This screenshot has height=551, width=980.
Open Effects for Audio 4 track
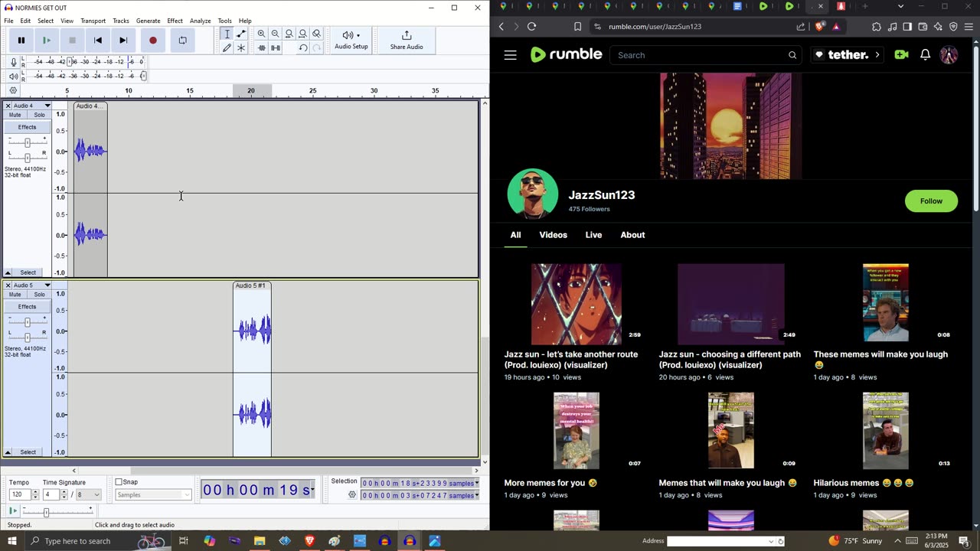(27, 127)
